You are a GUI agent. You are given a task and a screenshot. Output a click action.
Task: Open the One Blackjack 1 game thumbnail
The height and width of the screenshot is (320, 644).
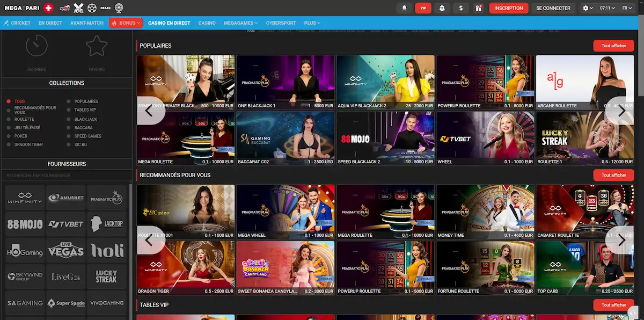coord(286,82)
